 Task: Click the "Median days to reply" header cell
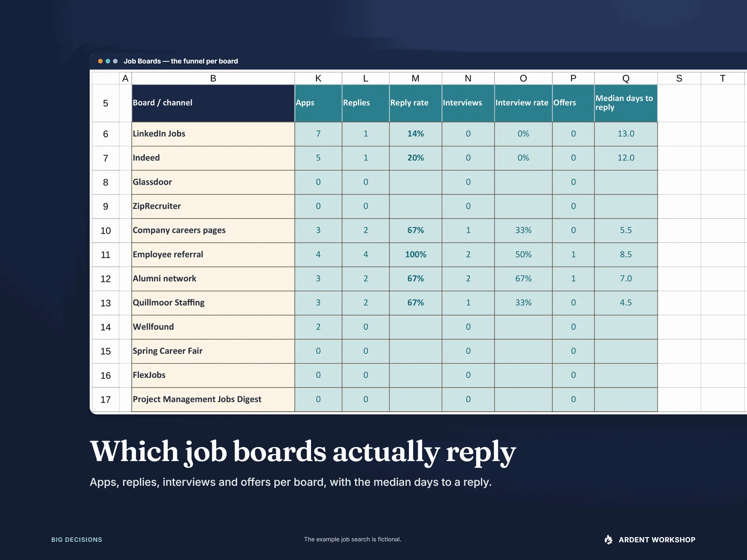point(626,103)
